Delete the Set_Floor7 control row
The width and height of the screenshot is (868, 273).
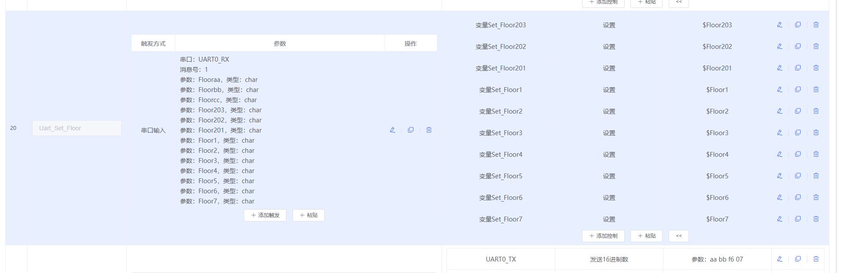pyautogui.click(x=816, y=219)
